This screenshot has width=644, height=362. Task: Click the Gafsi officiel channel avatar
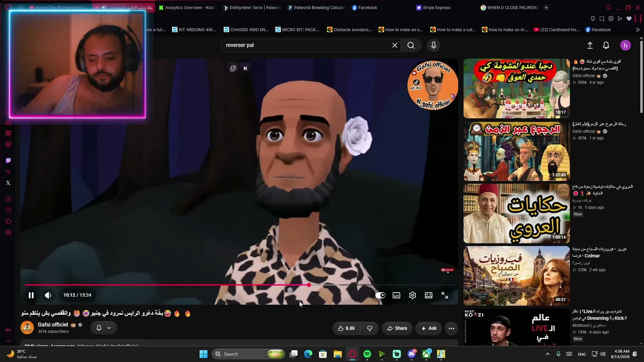click(27, 328)
